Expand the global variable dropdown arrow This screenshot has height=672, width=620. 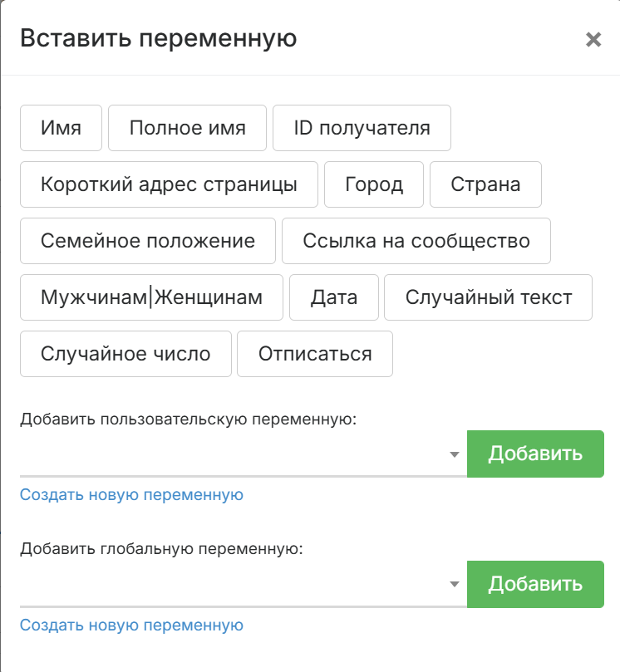[x=454, y=584]
